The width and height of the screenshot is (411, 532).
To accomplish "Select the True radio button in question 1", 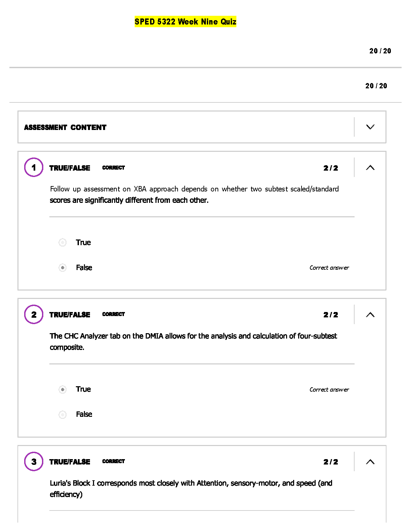I will click(x=62, y=242).
